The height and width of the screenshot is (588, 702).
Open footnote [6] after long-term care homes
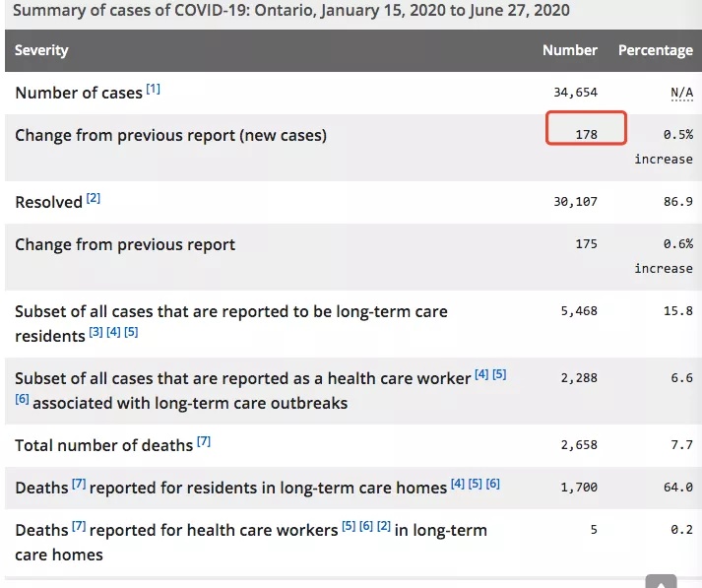[x=492, y=484]
